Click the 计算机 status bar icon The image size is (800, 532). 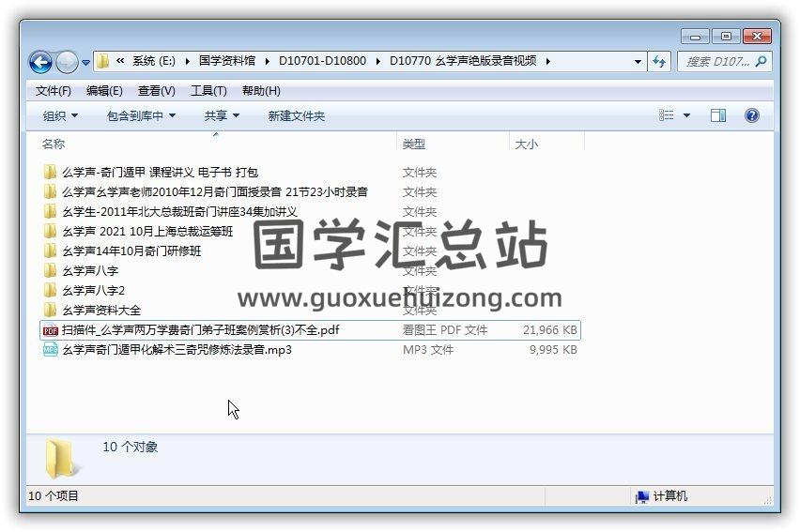pyautogui.click(x=642, y=496)
